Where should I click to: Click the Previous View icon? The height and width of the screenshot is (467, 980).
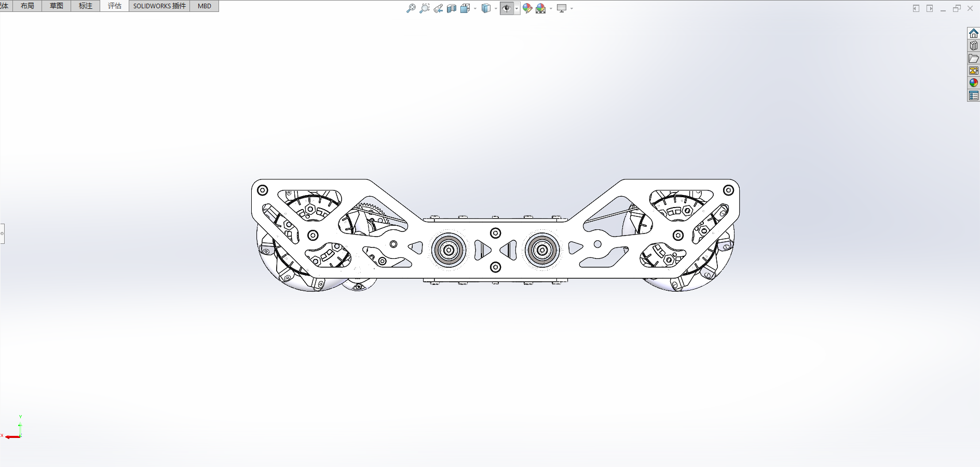pos(438,8)
